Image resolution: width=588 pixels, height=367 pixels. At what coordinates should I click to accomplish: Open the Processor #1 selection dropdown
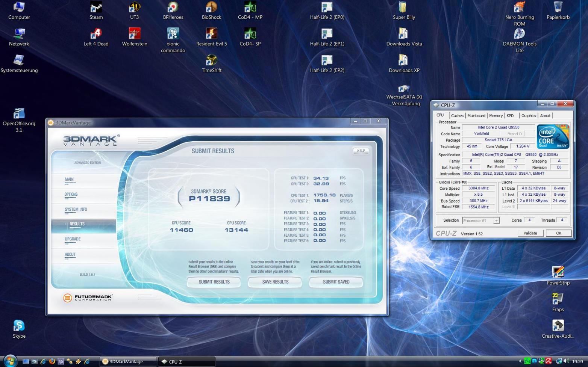click(x=480, y=221)
